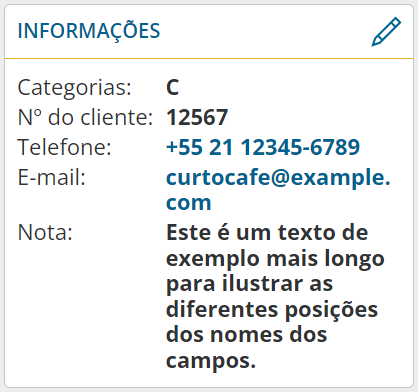Click the Nº do cliente label

(85, 117)
